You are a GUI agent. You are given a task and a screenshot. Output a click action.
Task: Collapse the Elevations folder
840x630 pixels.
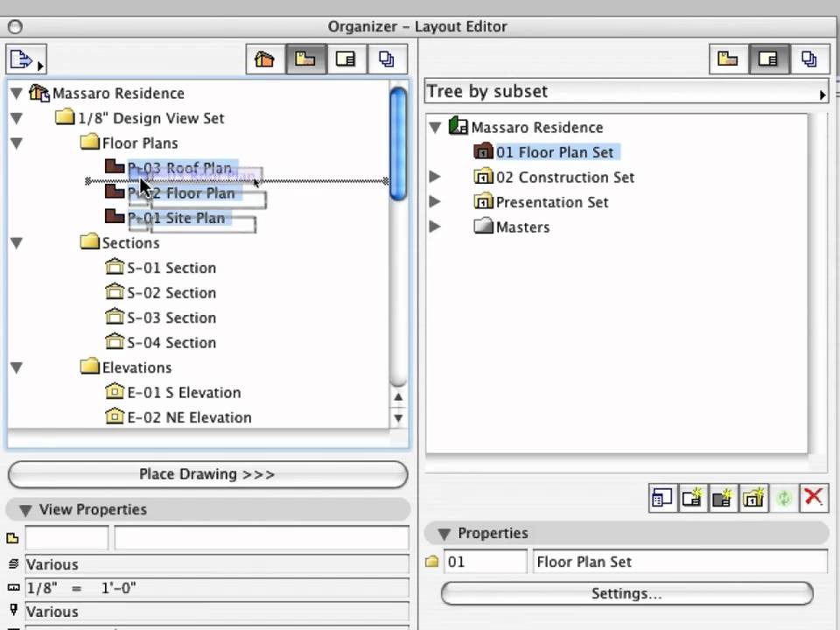click(17, 368)
